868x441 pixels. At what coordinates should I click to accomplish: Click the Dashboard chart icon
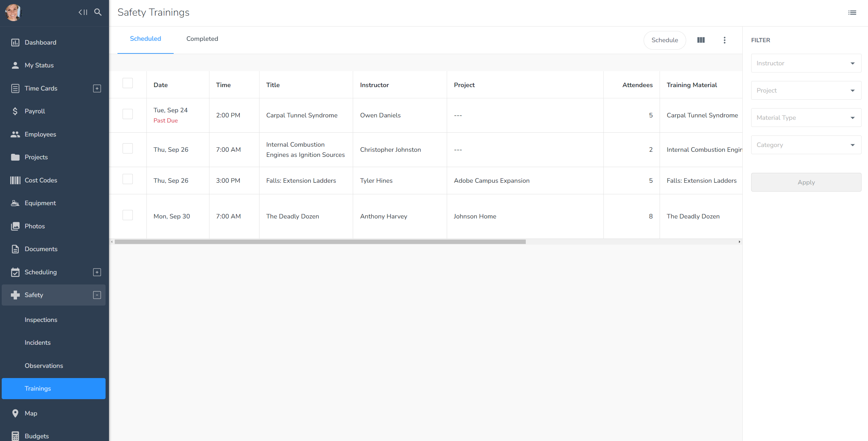[x=15, y=43]
